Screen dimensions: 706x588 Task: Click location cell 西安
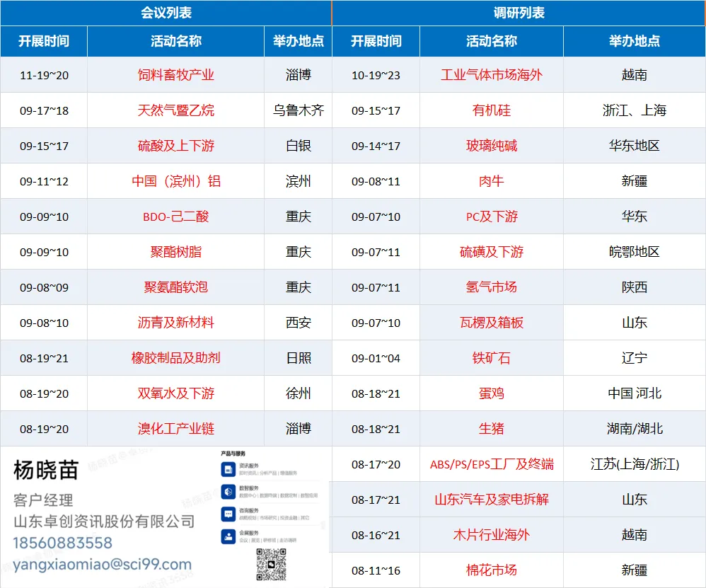click(x=298, y=323)
